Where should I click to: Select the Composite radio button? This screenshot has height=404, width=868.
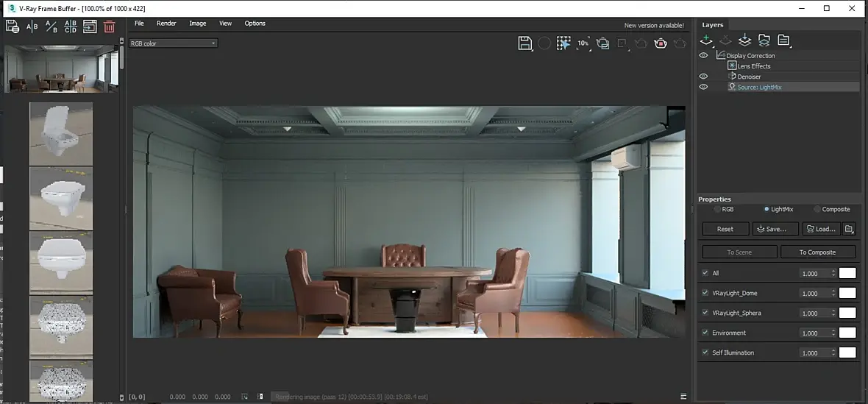(x=817, y=209)
